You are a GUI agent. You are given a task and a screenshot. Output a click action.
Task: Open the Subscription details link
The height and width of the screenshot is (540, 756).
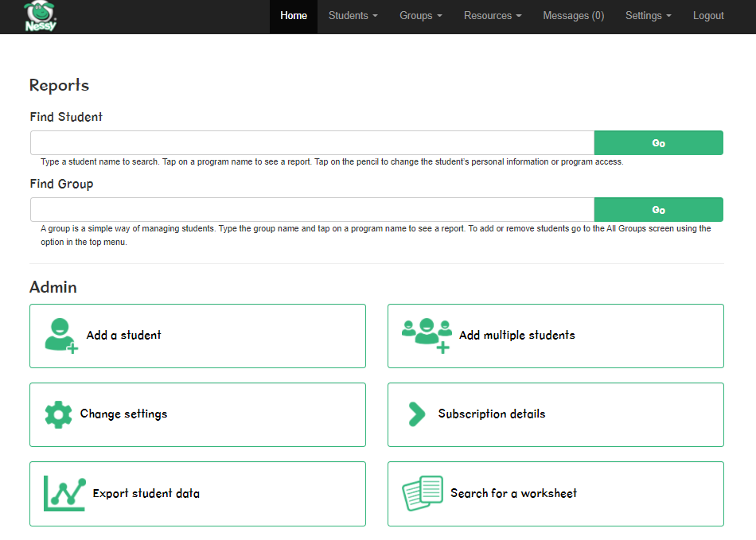[555, 415]
